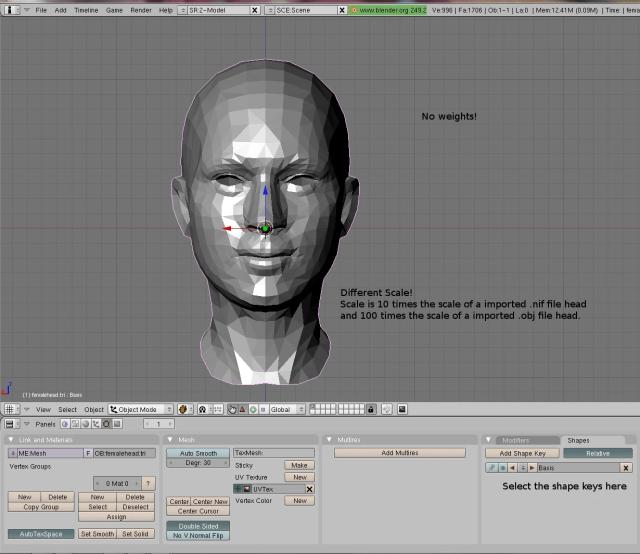The height and width of the screenshot is (554, 640).
Task: Open the Game menu
Action: (x=114, y=10)
